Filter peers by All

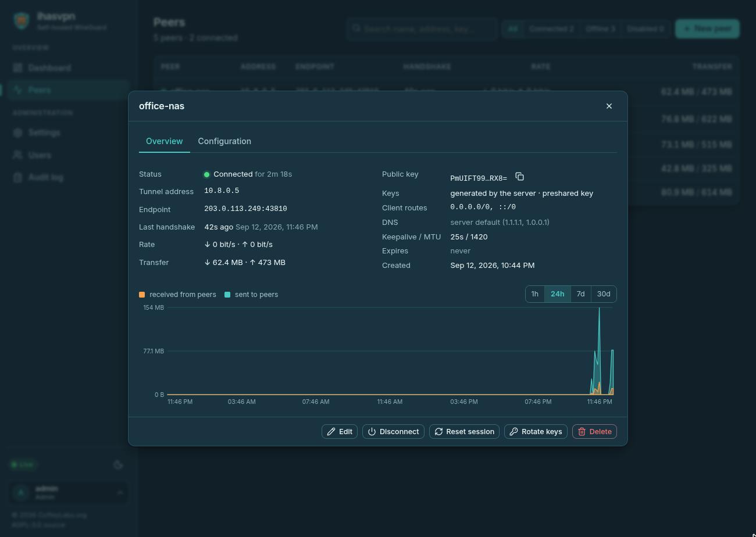pyautogui.click(x=512, y=28)
